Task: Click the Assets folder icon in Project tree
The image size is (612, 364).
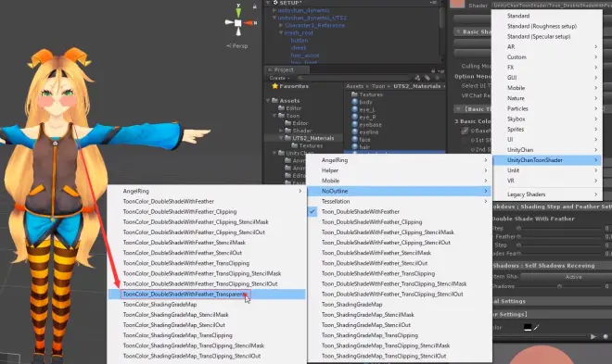Action: (274, 101)
